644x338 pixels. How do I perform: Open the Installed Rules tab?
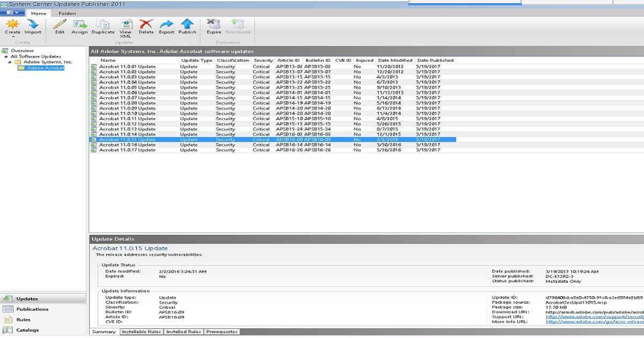point(184,332)
